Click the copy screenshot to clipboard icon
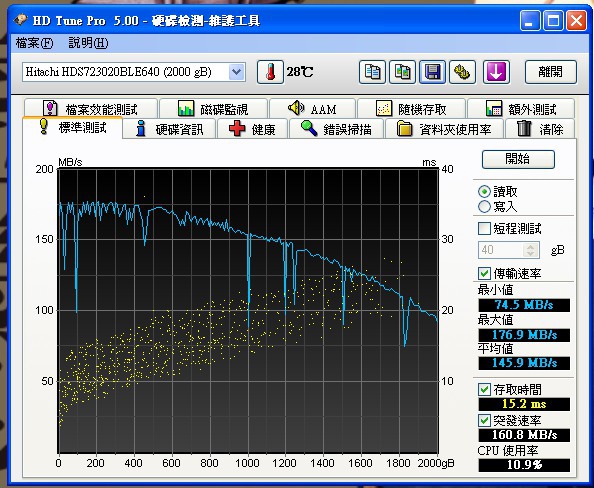 click(x=402, y=72)
